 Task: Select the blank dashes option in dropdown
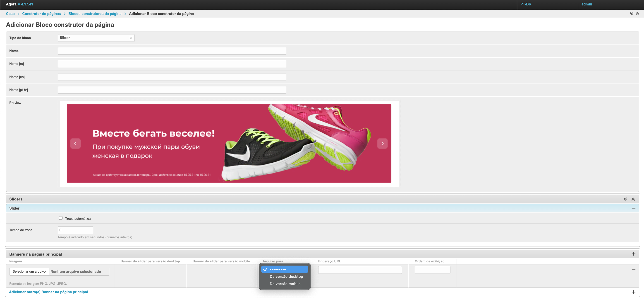(x=285, y=269)
